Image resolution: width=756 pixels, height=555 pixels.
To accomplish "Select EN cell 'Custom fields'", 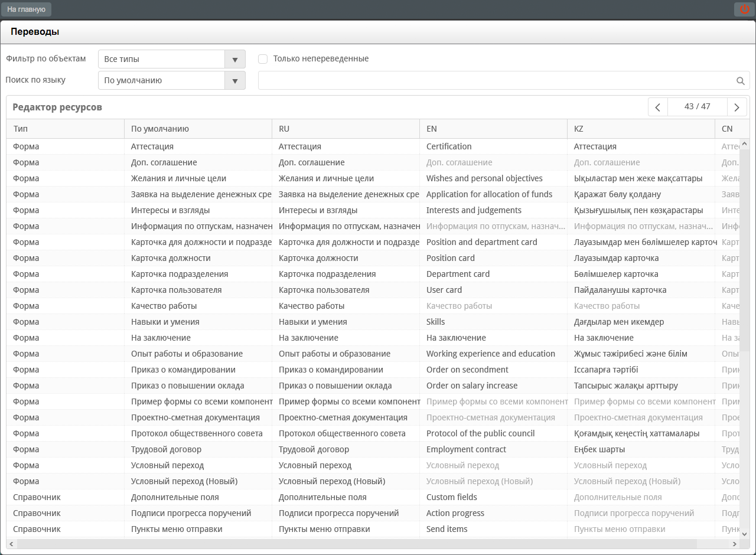I will [494, 497].
